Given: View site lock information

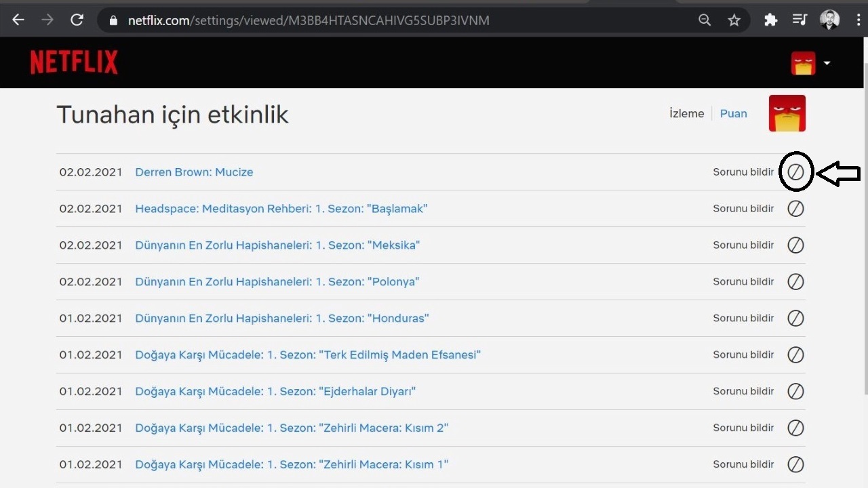Looking at the screenshot, I should (x=113, y=20).
